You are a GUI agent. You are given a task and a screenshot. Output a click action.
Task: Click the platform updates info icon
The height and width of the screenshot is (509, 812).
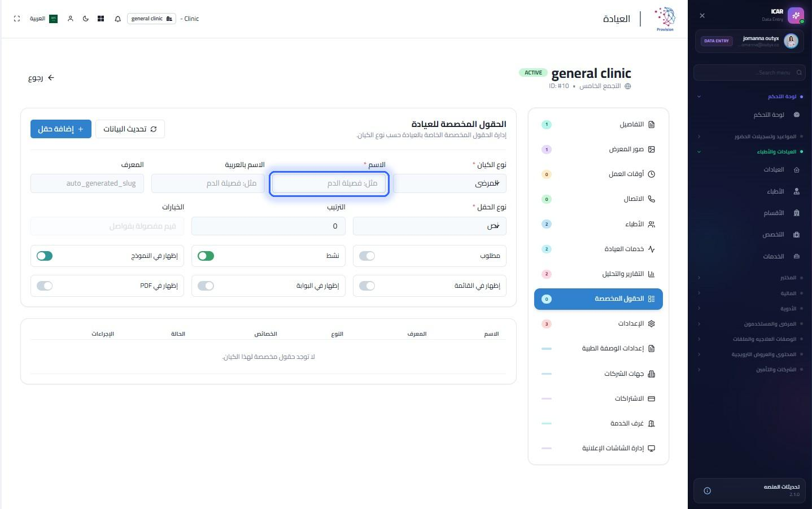click(x=707, y=491)
